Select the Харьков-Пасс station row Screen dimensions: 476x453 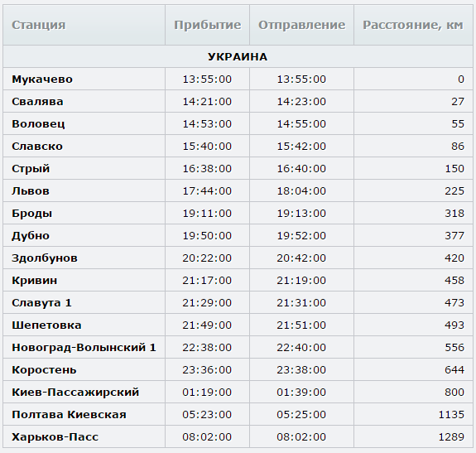238,437
